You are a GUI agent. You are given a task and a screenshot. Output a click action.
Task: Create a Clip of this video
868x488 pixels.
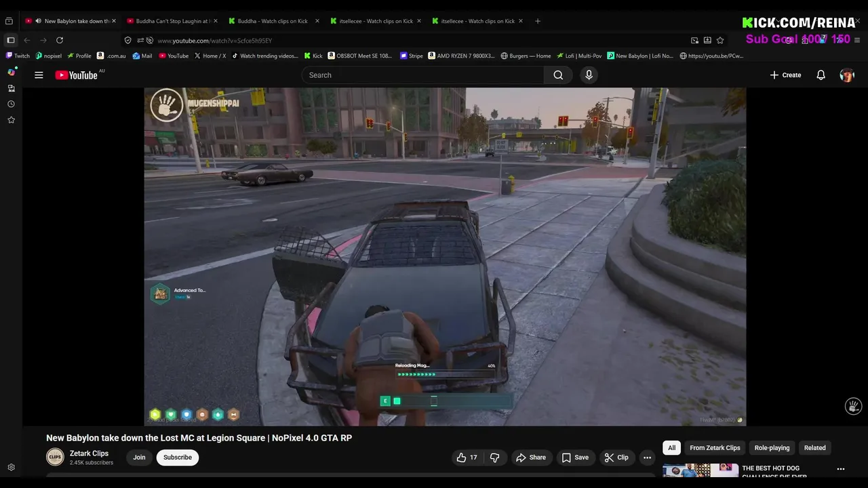pyautogui.click(x=616, y=457)
